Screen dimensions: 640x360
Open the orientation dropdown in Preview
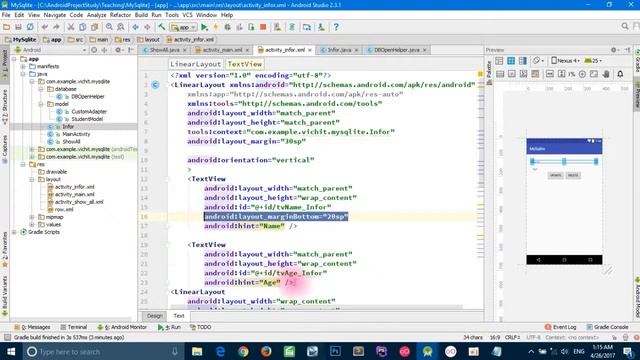538,61
